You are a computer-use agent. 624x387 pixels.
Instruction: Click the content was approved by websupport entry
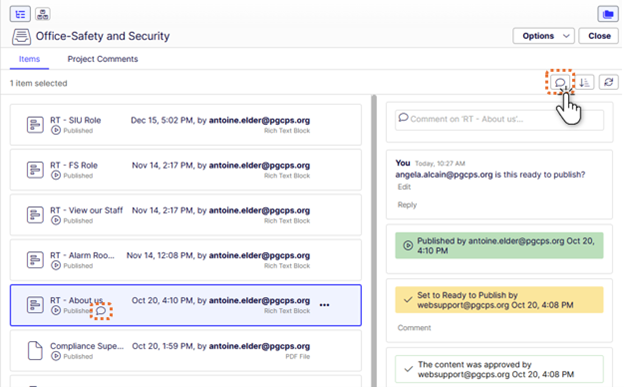[499, 369]
